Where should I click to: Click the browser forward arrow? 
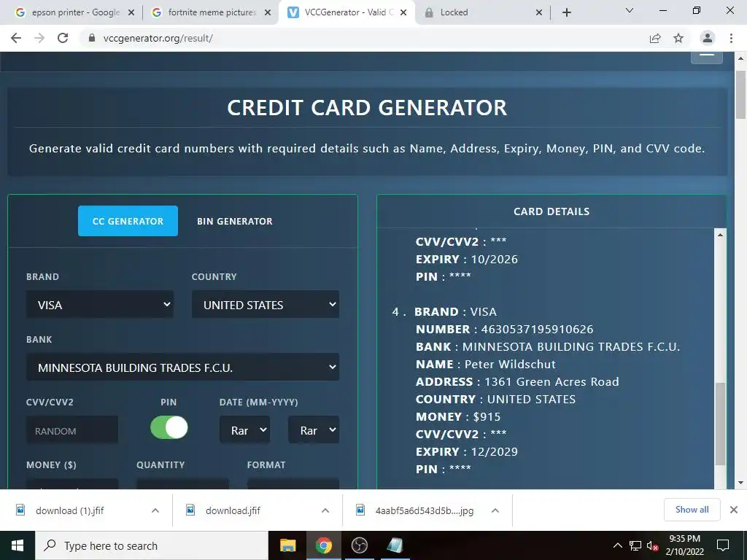pos(39,38)
